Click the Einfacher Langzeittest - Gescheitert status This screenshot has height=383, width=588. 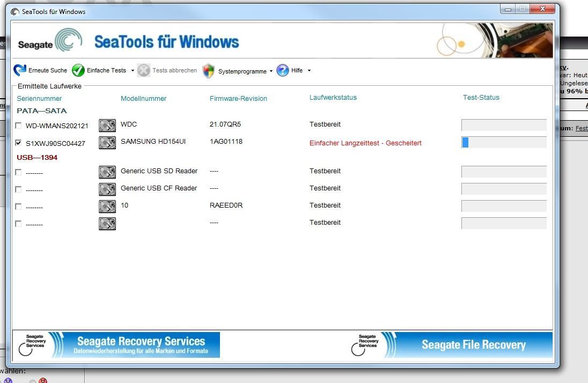[x=366, y=143]
